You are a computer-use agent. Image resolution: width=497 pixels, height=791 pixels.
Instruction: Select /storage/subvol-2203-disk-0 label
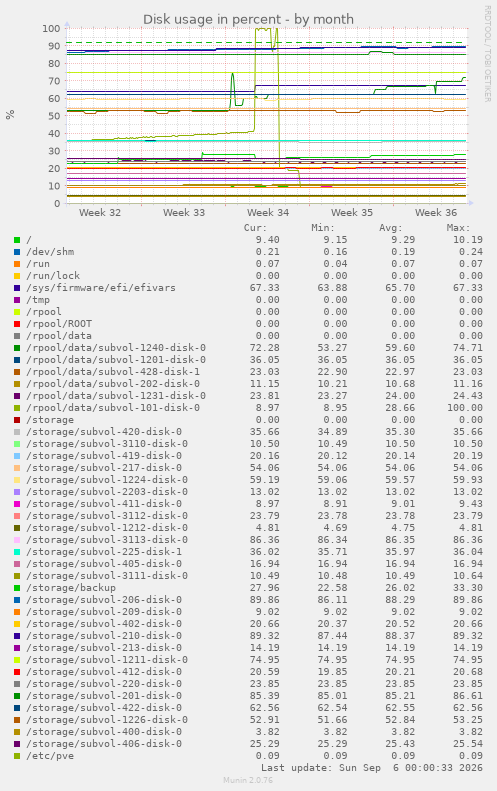(107, 492)
